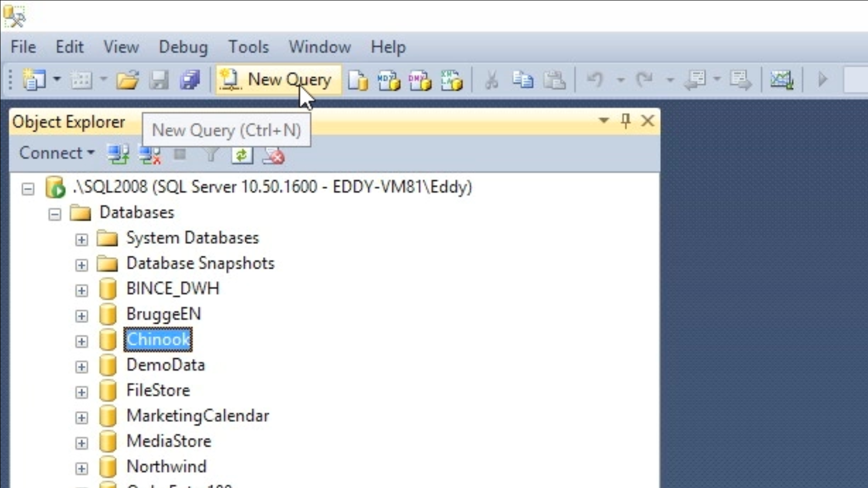Screen dimensions: 868x488
Task: Open the Object Explorer window position dropdown
Action: coord(604,120)
